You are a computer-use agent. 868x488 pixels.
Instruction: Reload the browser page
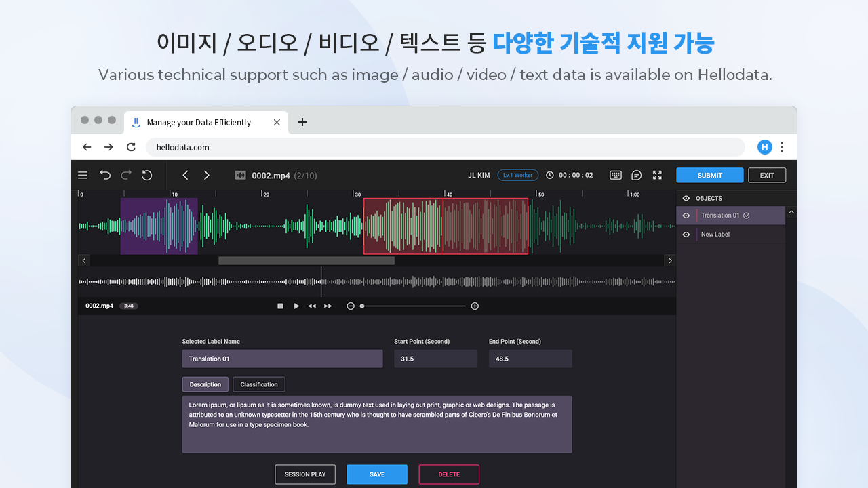131,147
